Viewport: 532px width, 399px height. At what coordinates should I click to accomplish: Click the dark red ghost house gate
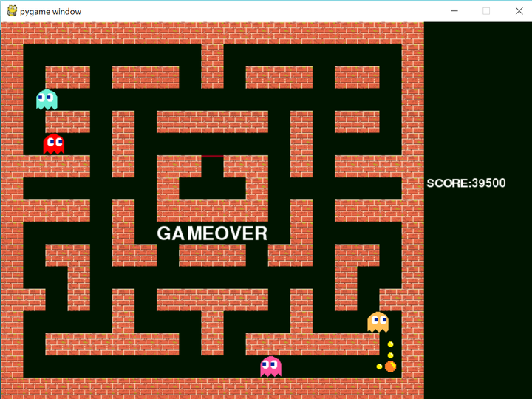(x=212, y=157)
